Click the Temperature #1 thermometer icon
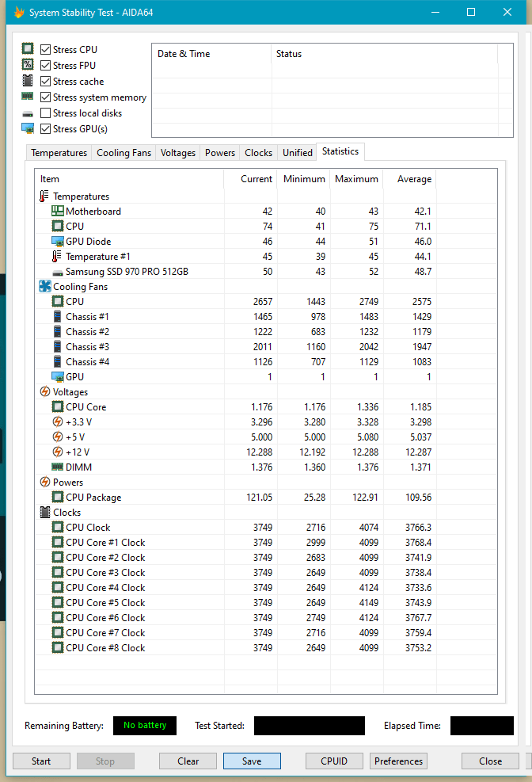Viewport: 532px width, 782px height. (x=57, y=257)
